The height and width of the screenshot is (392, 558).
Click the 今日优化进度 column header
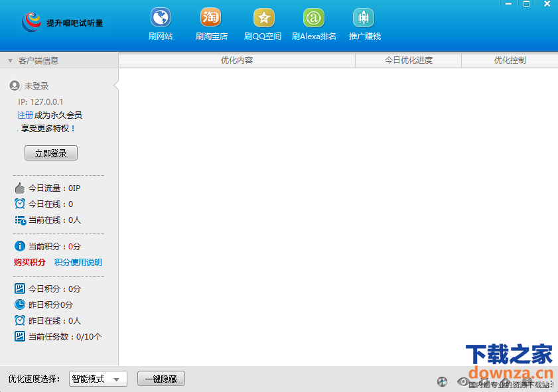click(x=408, y=60)
